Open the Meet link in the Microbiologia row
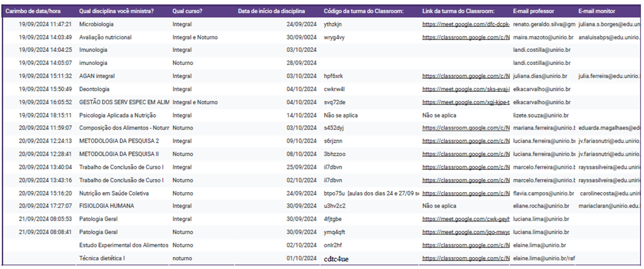Image resolution: width=644 pixels, height=269 pixels. click(x=466, y=24)
